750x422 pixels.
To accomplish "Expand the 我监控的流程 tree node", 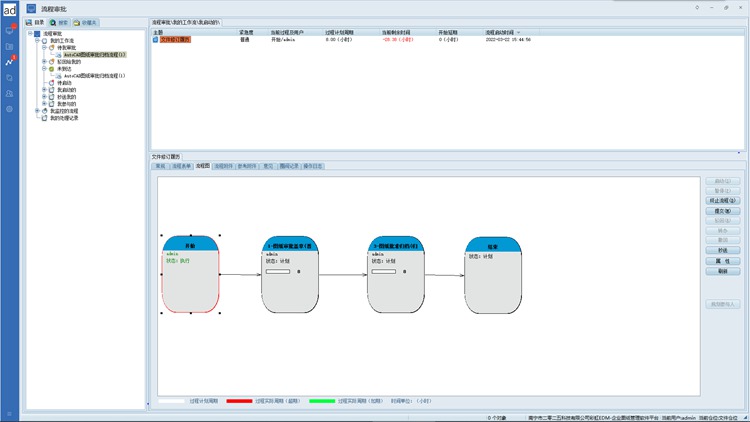I will [x=38, y=111].
